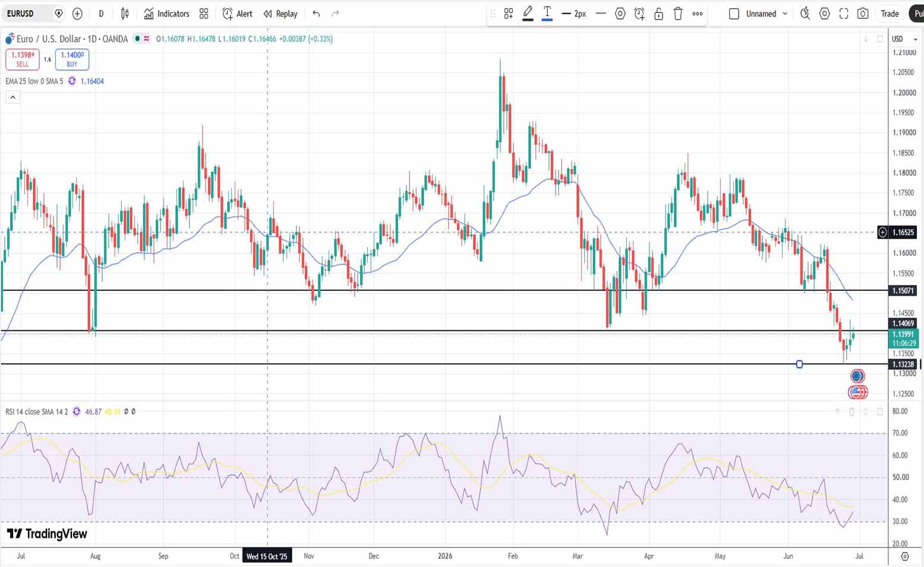Select the 1.13238 horizontal line price label

[903, 364]
